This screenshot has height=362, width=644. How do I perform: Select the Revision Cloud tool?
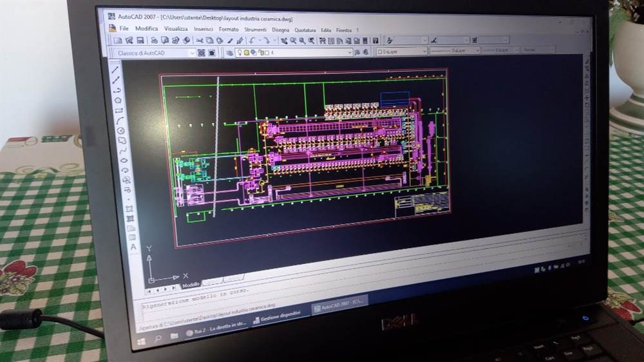122,140
